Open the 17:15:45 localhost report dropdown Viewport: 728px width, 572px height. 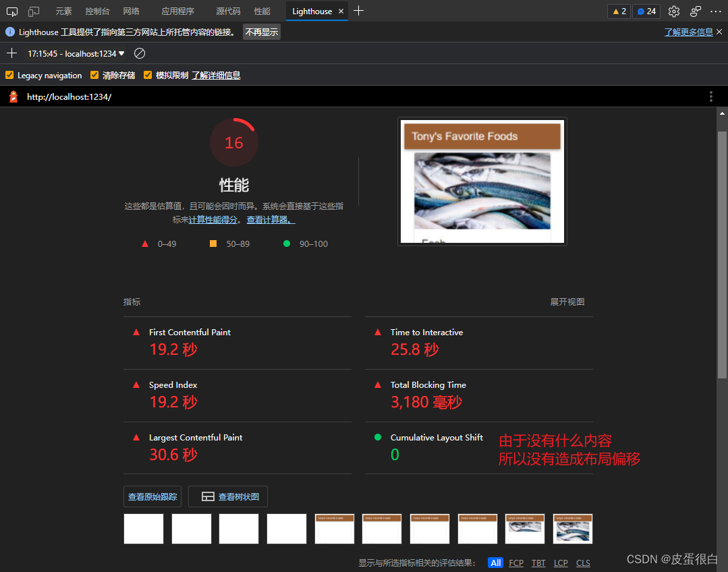76,53
